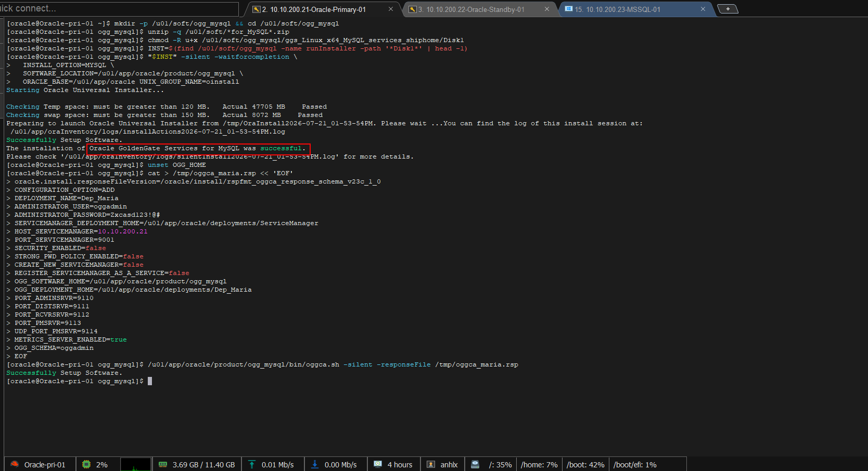868x471 pixels.
Task: Open the CPU usage mini graph
Action: (136, 464)
